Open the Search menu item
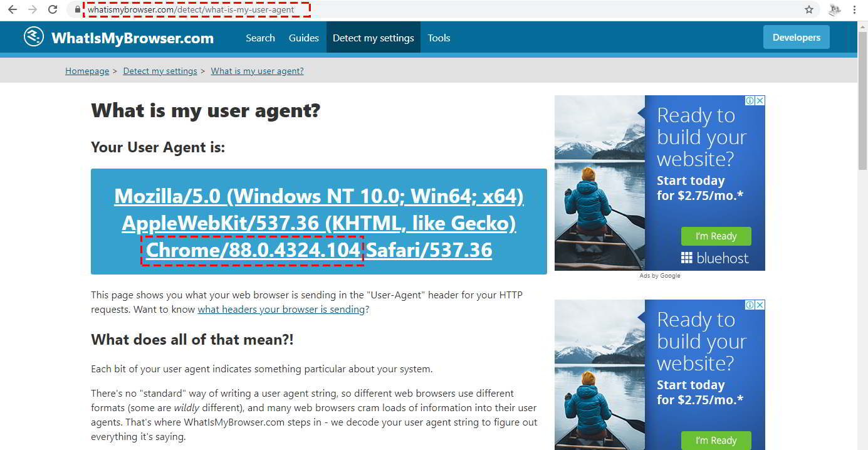This screenshot has height=450, width=868. [260, 38]
